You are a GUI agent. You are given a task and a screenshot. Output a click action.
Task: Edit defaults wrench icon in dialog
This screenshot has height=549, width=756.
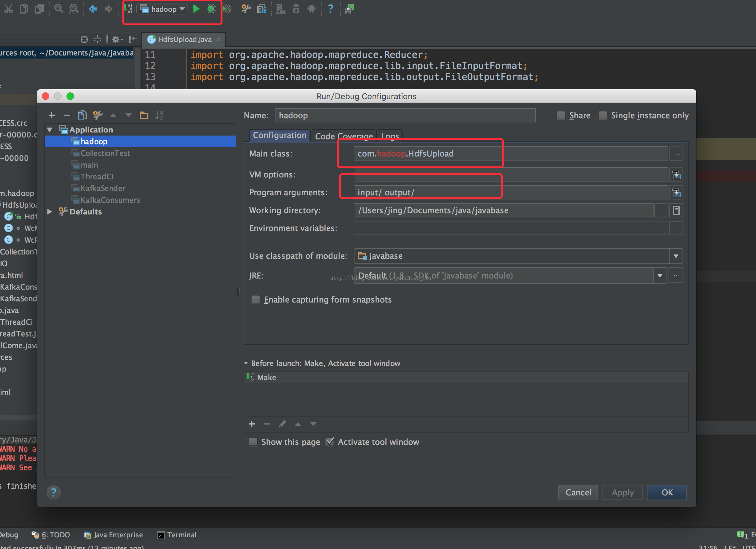click(98, 116)
